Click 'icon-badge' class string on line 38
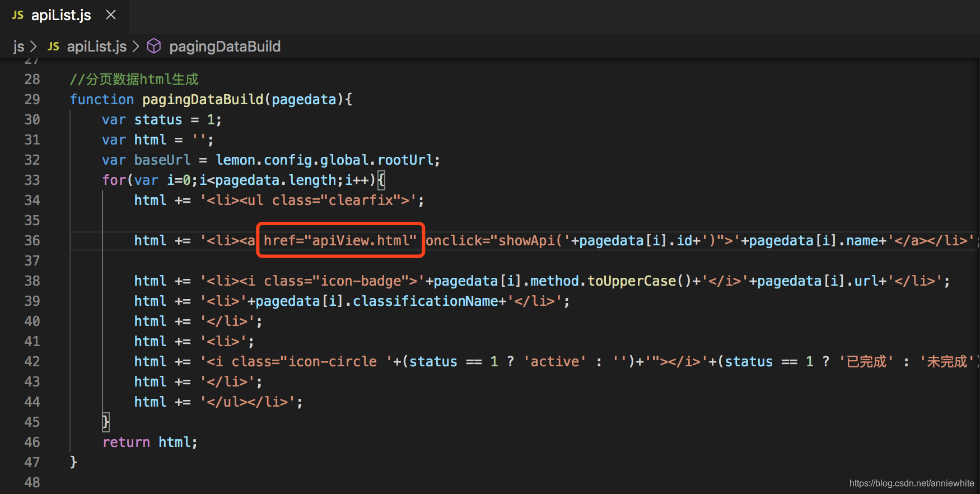Image resolution: width=980 pixels, height=494 pixels. click(x=361, y=281)
